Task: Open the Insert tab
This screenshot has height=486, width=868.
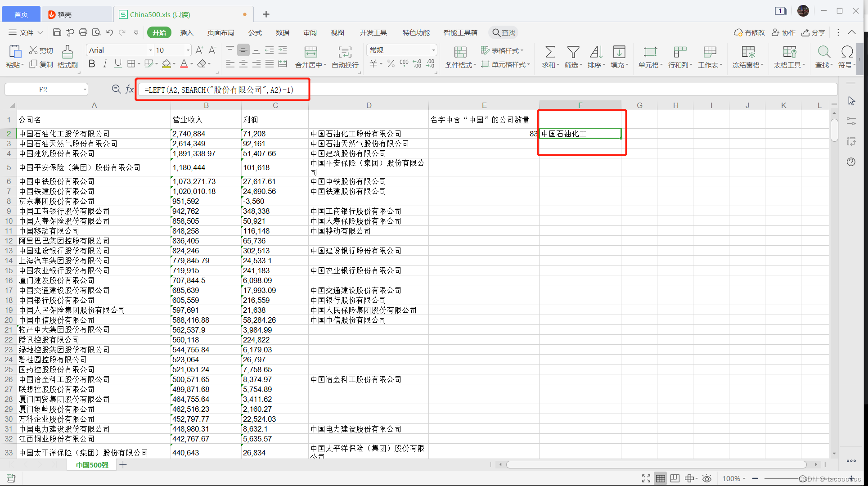Action: 186,32
